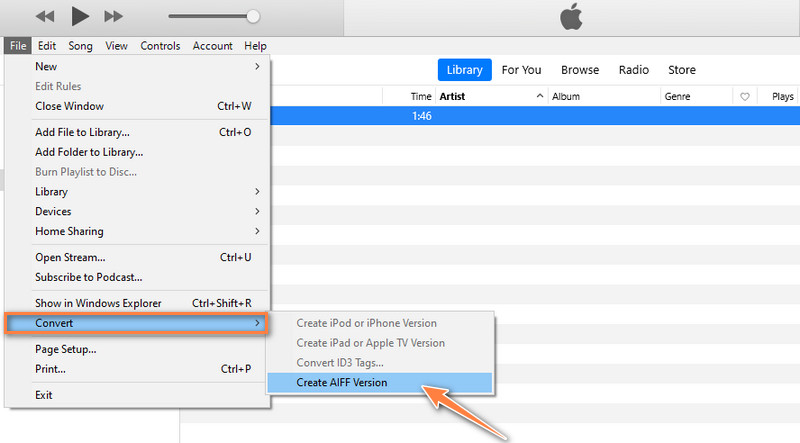This screenshot has width=800, height=443.
Task: Open the Account menu
Action: (x=212, y=46)
